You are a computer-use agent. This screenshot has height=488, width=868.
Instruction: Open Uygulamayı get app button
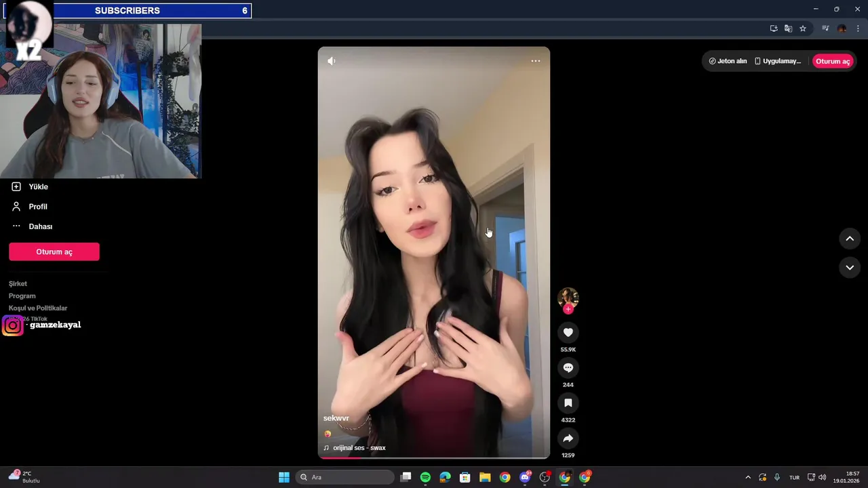[x=778, y=61]
